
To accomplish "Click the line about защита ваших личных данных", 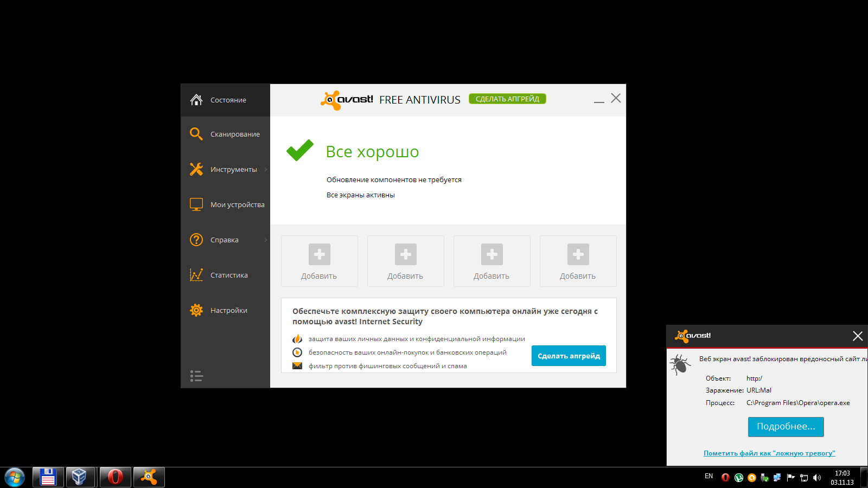I will coord(417,339).
